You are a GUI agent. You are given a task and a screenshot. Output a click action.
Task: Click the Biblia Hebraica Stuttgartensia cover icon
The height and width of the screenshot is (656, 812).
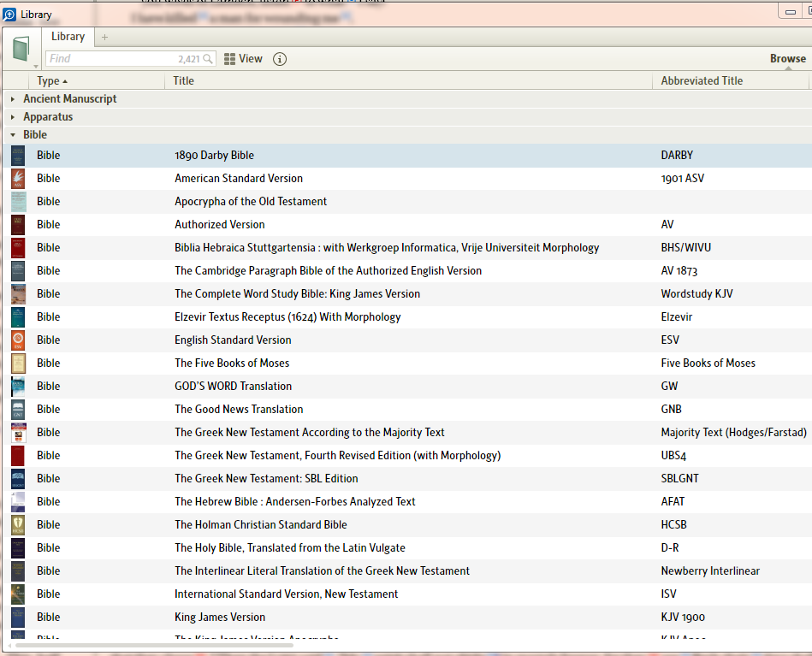click(18, 247)
